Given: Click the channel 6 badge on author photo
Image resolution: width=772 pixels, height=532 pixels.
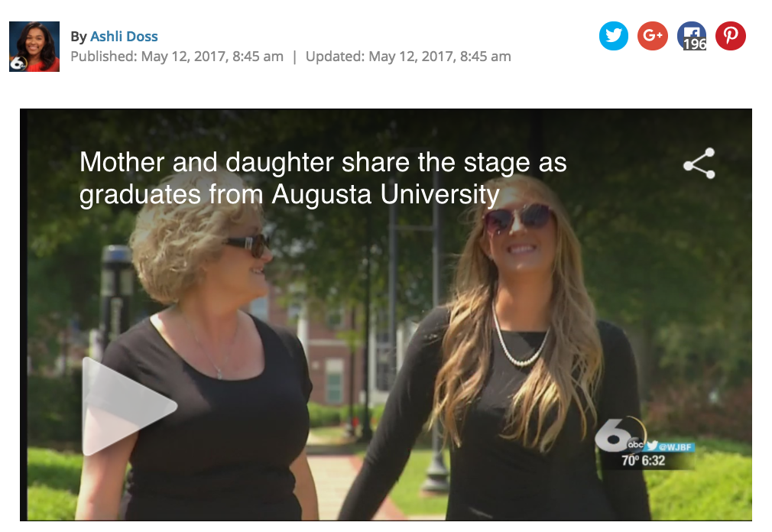Looking at the screenshot, I should pos(18,64).
